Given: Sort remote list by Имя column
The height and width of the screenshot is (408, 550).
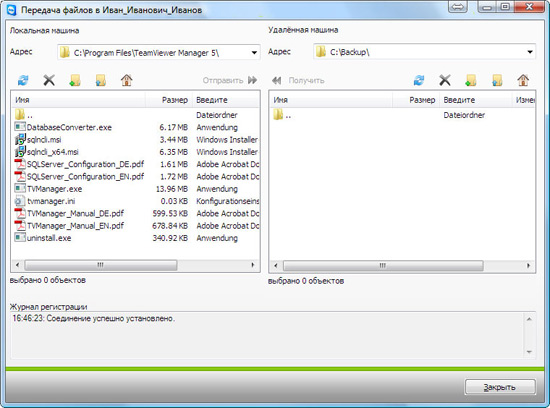Looking at the screenshot, I should [x=331, y=100].
